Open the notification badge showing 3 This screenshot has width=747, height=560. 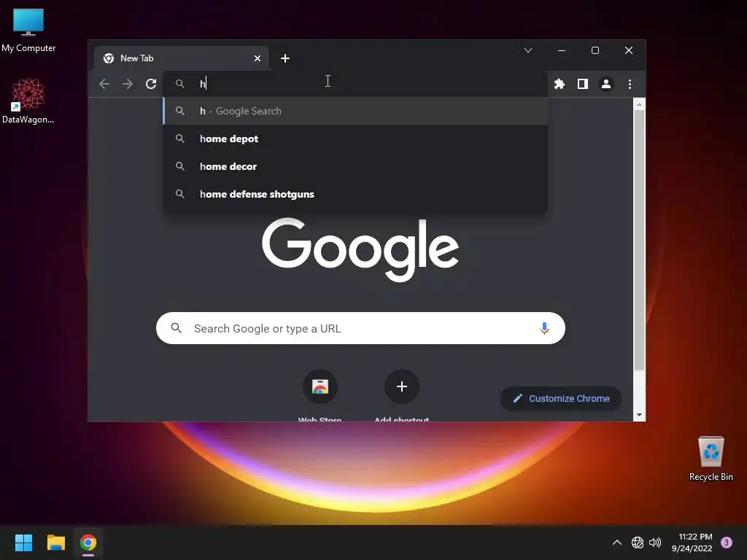point(727,542)
